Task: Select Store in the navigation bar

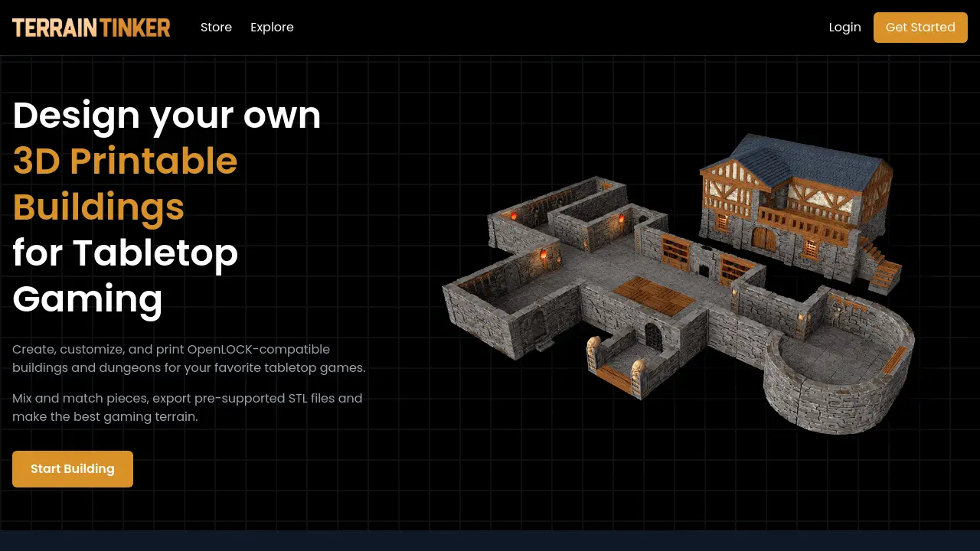Action: (216, 27)
